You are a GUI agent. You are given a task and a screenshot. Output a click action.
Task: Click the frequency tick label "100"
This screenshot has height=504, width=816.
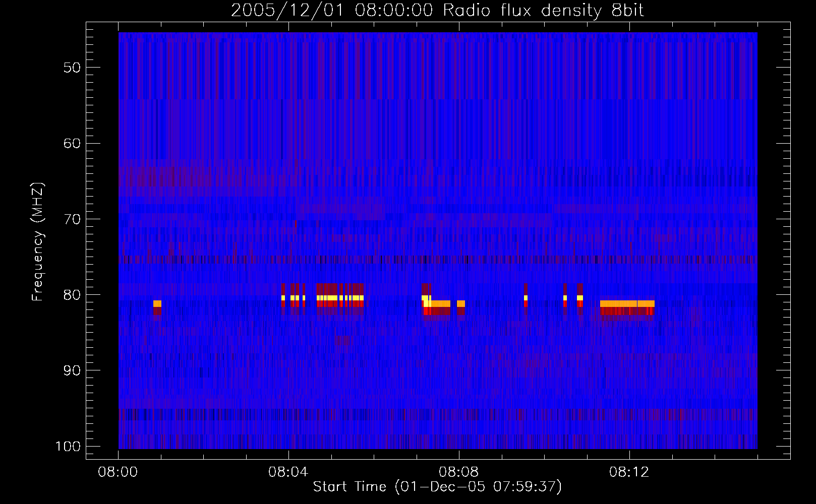tap(68, 447)
